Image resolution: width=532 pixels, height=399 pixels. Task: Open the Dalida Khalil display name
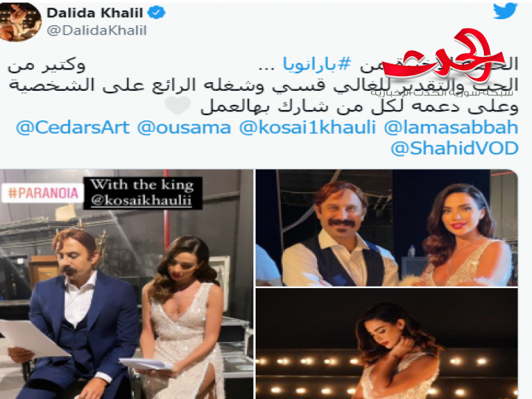tap(95, 13)
